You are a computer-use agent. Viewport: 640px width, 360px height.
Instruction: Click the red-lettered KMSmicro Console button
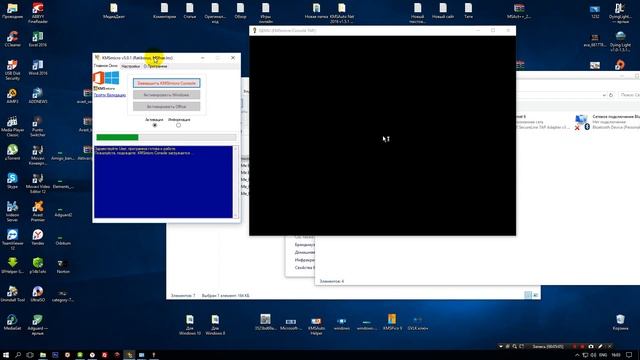[167, 83]
